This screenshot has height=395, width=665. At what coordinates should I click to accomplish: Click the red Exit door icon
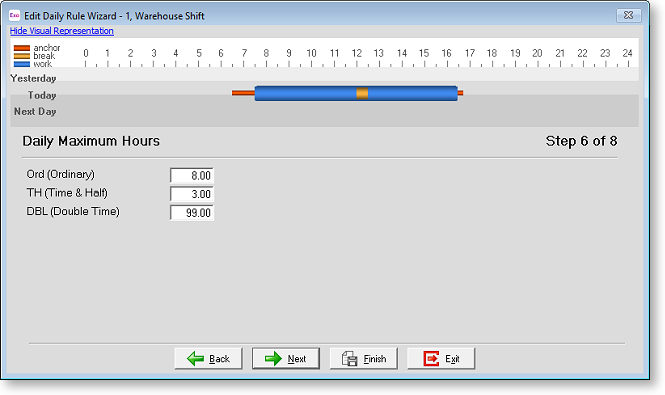(431, 359)
